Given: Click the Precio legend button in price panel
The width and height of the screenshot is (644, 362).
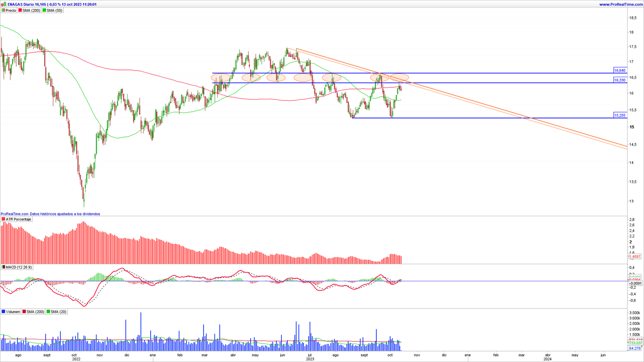Looking at the screenshot, I should pyautogui.click(x=9, y=10).
